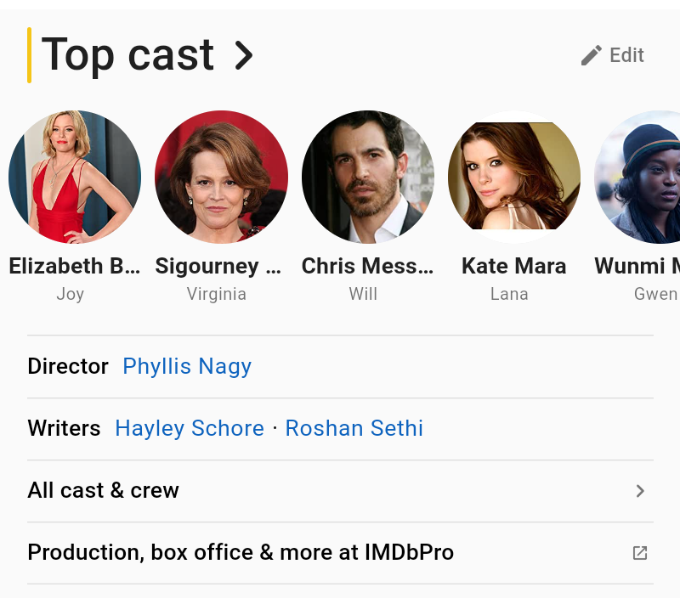Click the pencil icon beside Edit
The height and width of the screenshot is (598, 680).
[591, 56]
